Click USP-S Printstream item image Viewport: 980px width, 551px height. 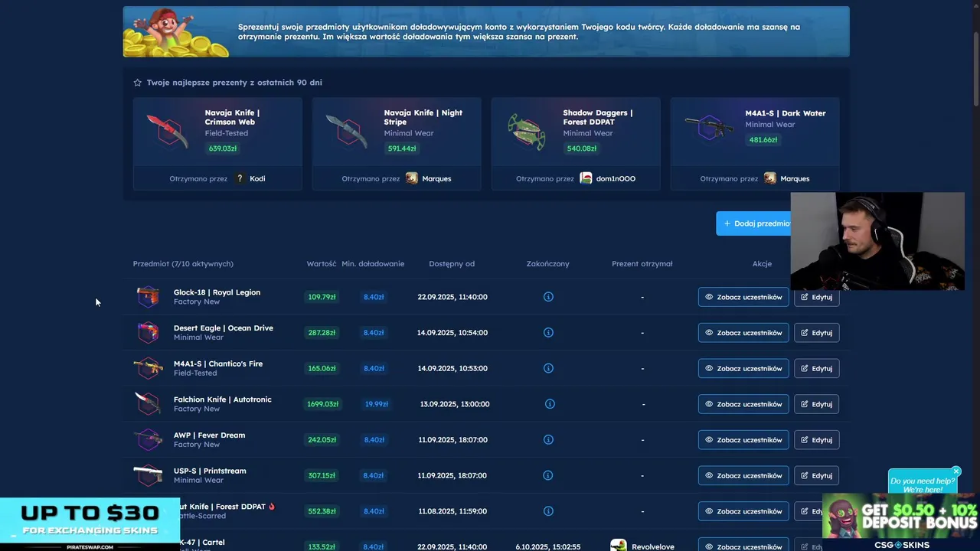[148, 475]
